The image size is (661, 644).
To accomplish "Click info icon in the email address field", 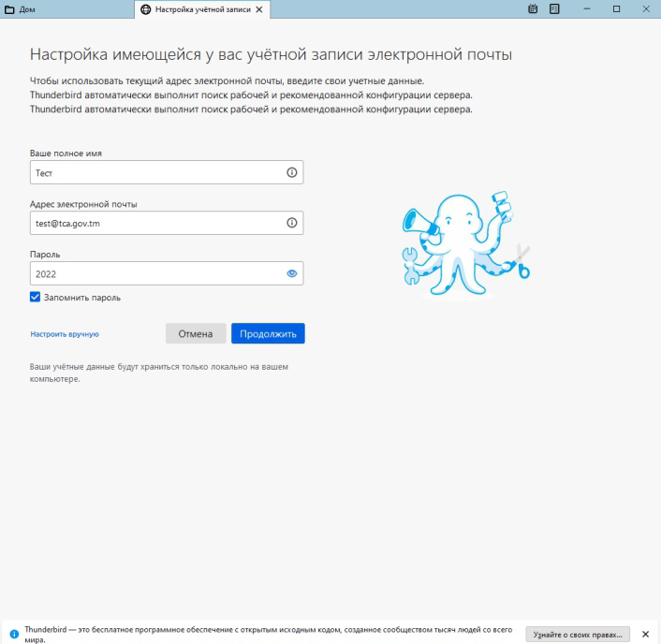I will tap(292, 223).
